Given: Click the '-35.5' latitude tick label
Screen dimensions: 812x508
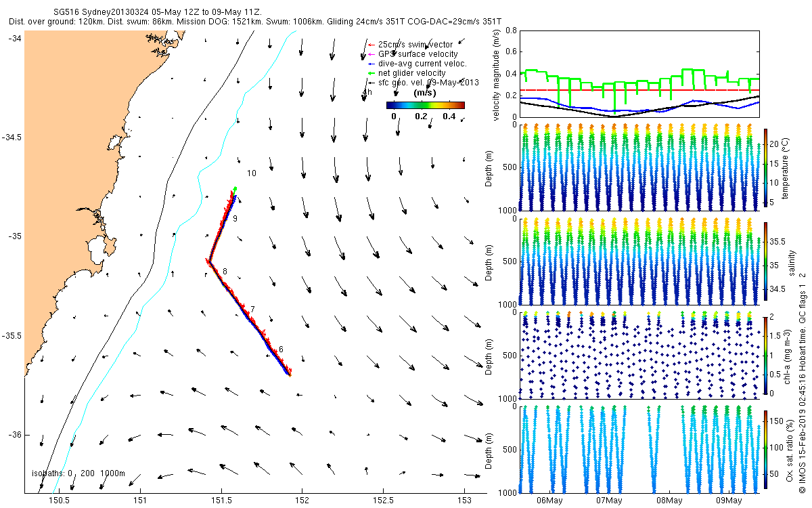Looking at the screenshot, I should (12, 336).
